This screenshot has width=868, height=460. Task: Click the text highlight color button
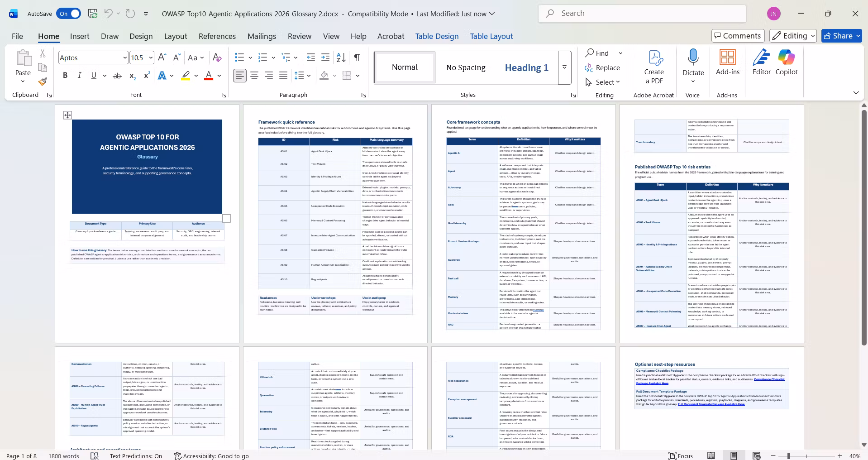tap(186, 76)
